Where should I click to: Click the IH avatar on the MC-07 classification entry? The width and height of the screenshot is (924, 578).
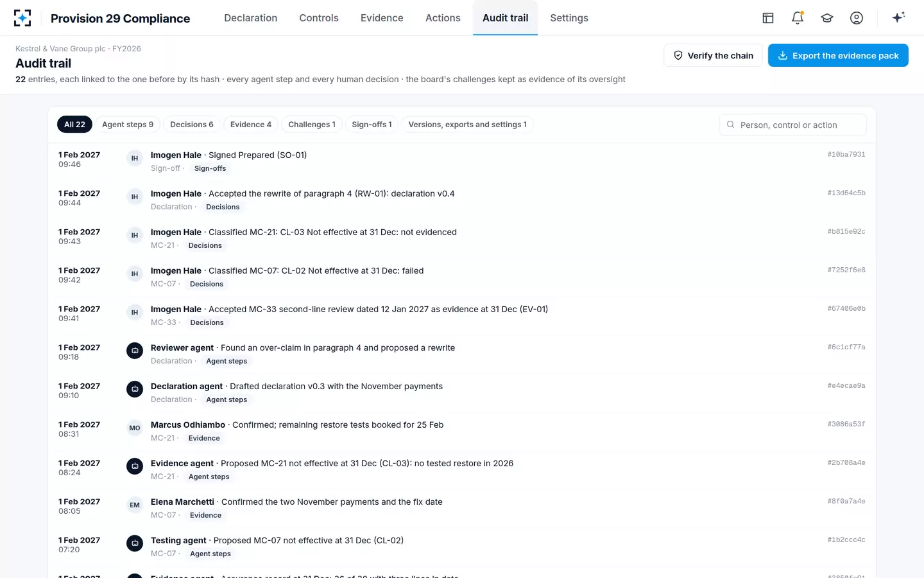pos(135,274)
